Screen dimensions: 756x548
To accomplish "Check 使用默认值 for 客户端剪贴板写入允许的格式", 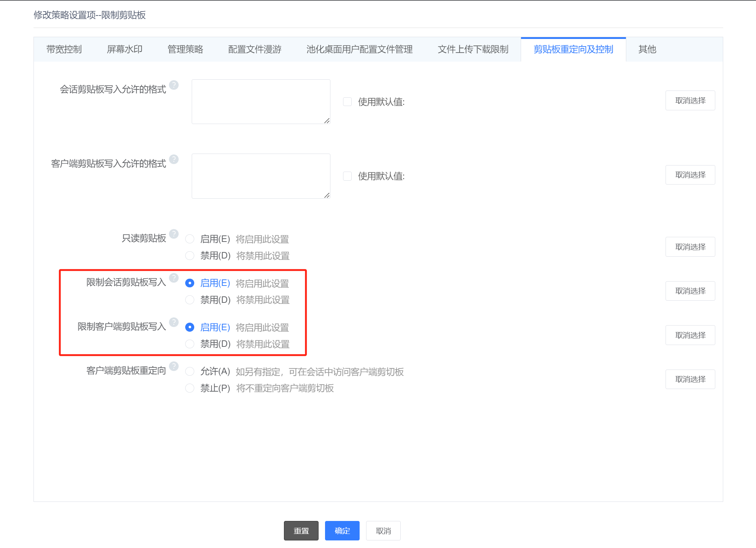I will [x=347, y=176].
